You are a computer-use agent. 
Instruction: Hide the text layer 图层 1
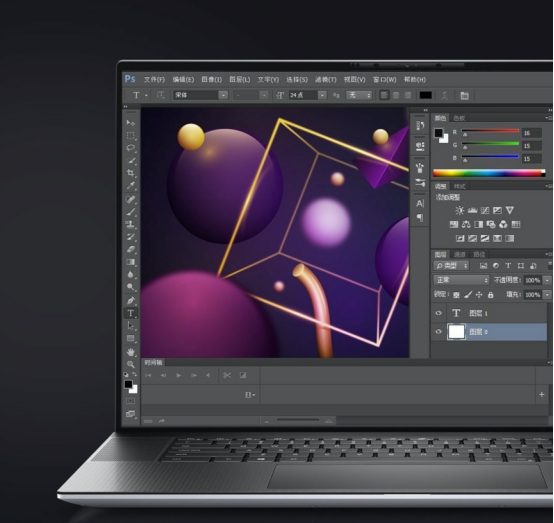[x=438, y=313]
